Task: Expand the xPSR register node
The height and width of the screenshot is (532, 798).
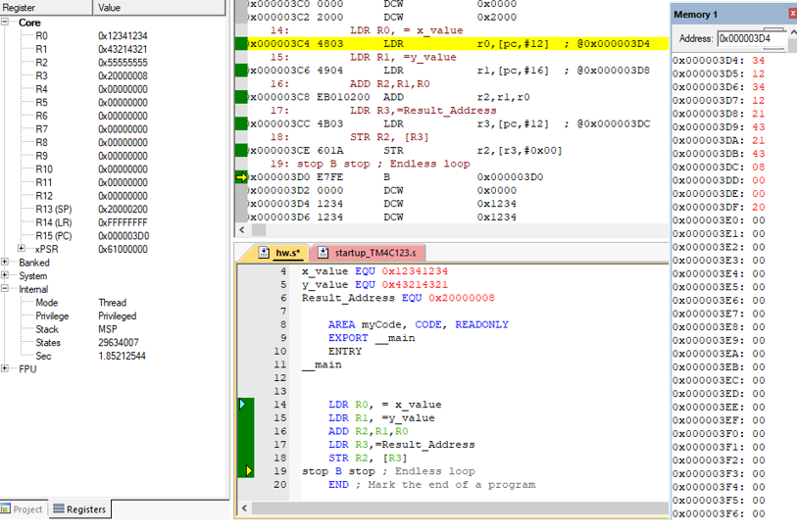Action: click(x=23, y=249)
